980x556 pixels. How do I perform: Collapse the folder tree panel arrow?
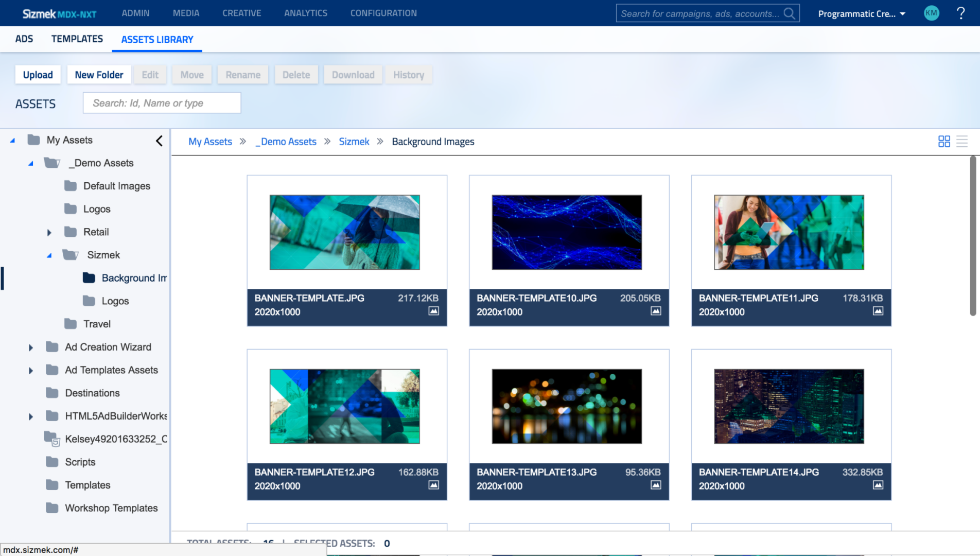click(159, 141)
